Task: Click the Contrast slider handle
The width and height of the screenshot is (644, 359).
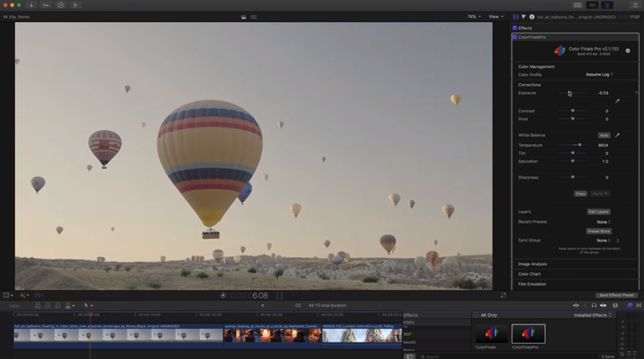Action: [572, 111]
